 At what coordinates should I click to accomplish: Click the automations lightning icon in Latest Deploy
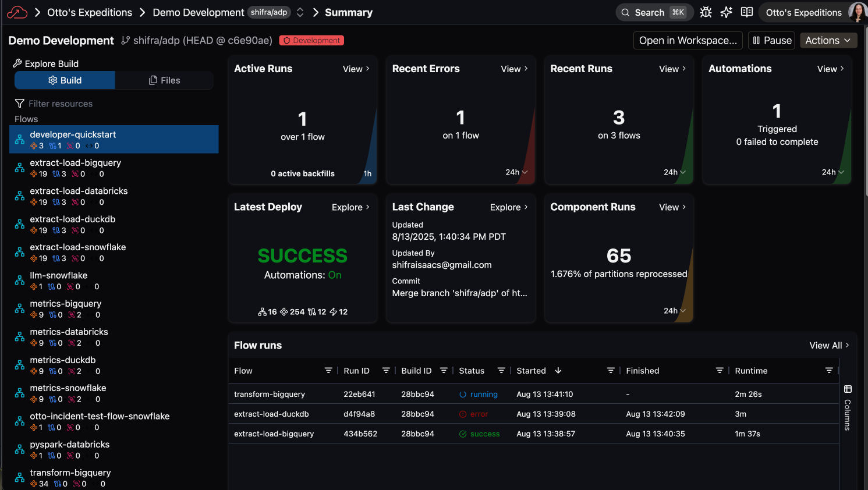point(334,312)
